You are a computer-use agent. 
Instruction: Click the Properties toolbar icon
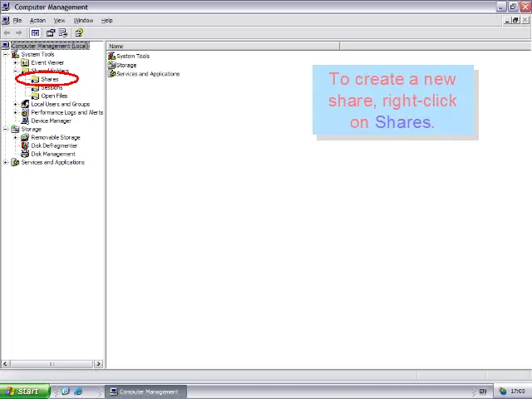click(51, 33)
